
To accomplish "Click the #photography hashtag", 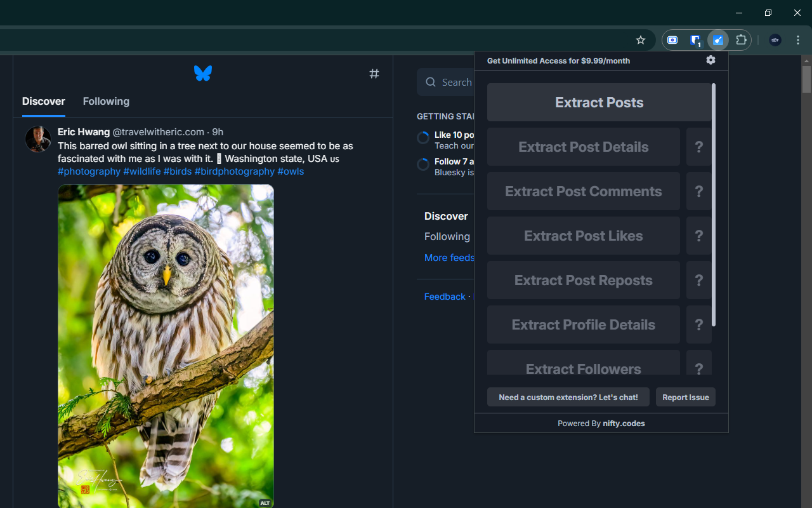I will click(89, 171).
